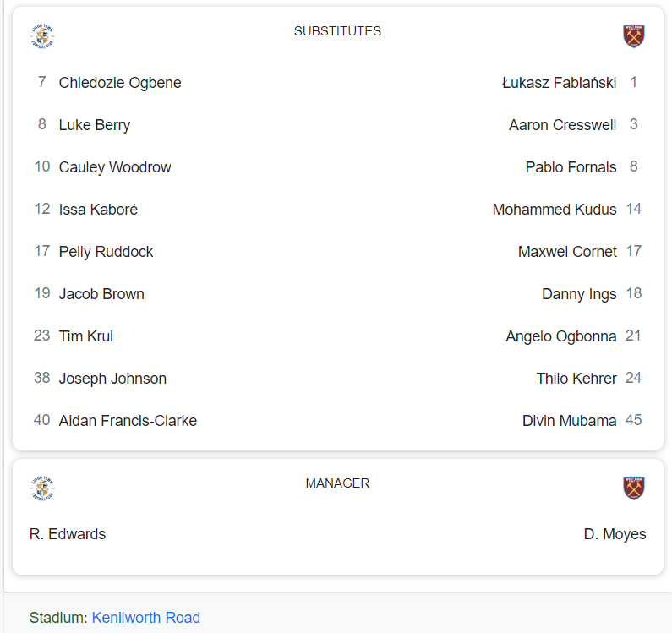
Task: Open Tim Krul's player entry
Action: coord(85,336)
